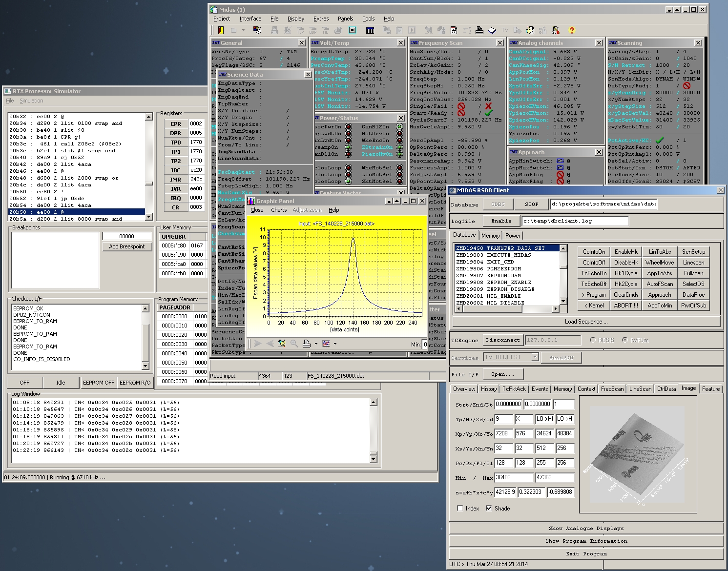This screenshot has width=728, height=571.
Task: Click the greyed play icon in Midas toolbar
Action: (x=412, y=30)
